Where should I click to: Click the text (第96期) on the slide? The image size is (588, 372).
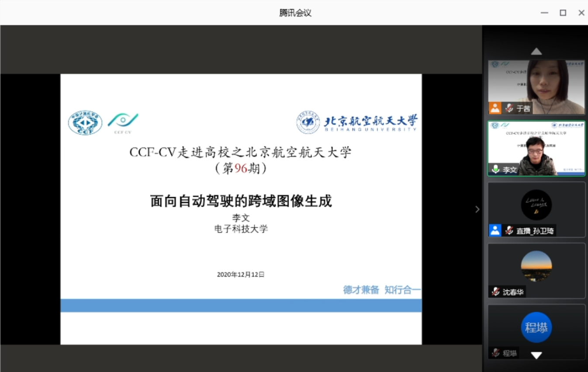pyautogui.click(x=241, y=168)
